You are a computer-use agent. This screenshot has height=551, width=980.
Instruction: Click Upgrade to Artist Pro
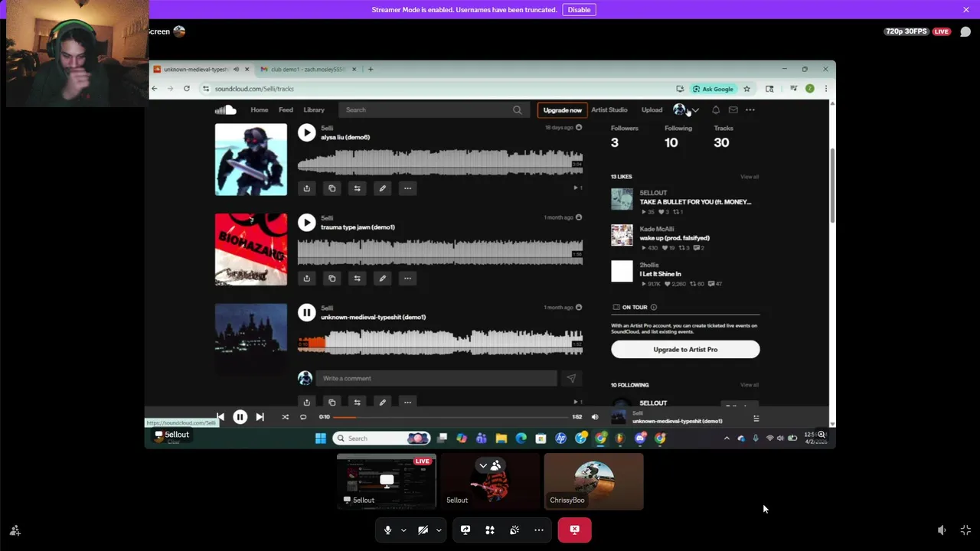(685, 349)
